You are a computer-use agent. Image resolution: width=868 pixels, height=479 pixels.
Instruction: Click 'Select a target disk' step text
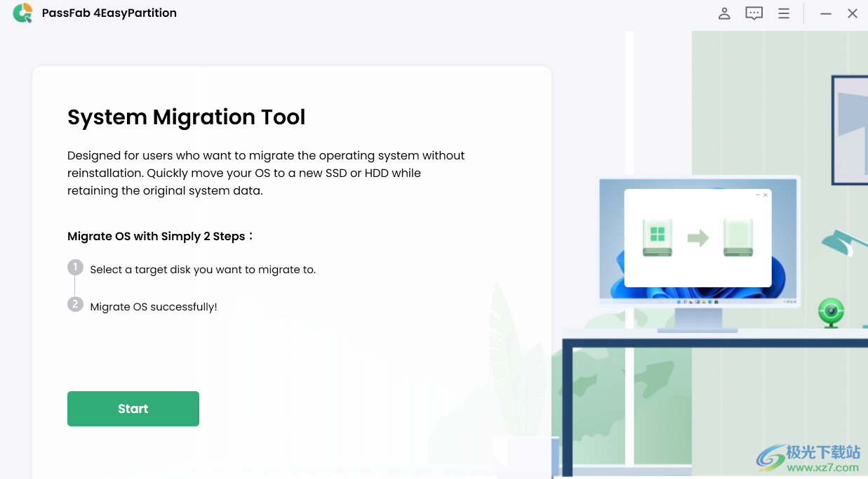pos(203,270)
